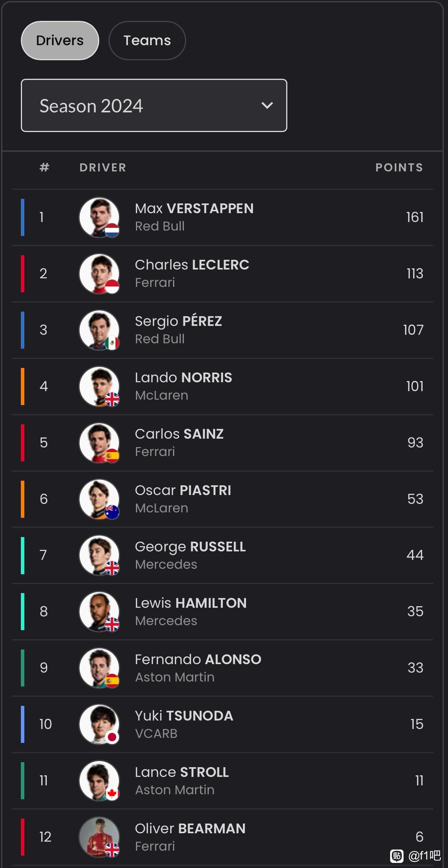The height and width of the screenshot is (868, 448).
Task: Select Fernando ALONSO row
Action: click(x=222, y=668)
